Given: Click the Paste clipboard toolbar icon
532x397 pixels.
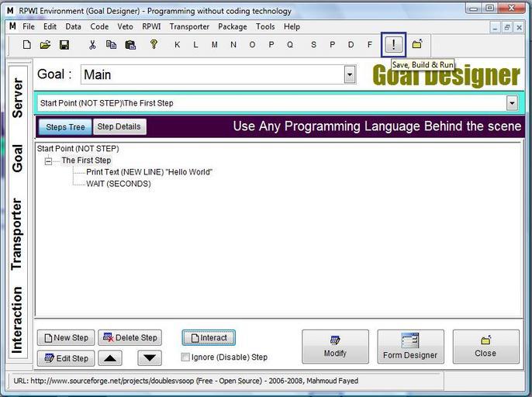Looking at the screenshot, I should pos(130,45).
